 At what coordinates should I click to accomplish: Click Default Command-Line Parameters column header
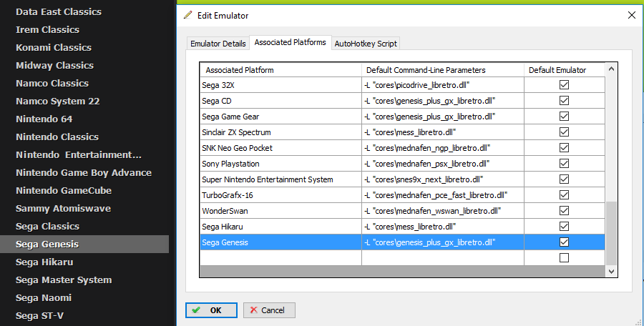[x=443, y=70]
